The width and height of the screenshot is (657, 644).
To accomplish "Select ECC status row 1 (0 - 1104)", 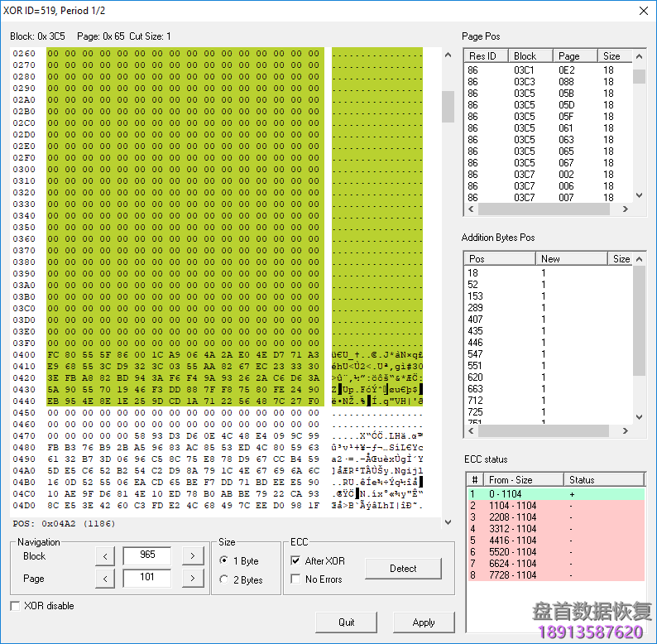I will click(x=554, y=493).
